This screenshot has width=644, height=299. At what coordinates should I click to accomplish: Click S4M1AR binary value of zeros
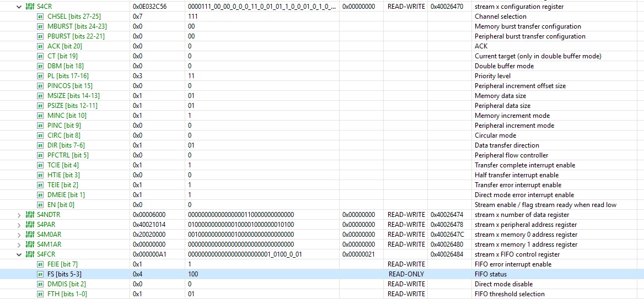point(241,244)
